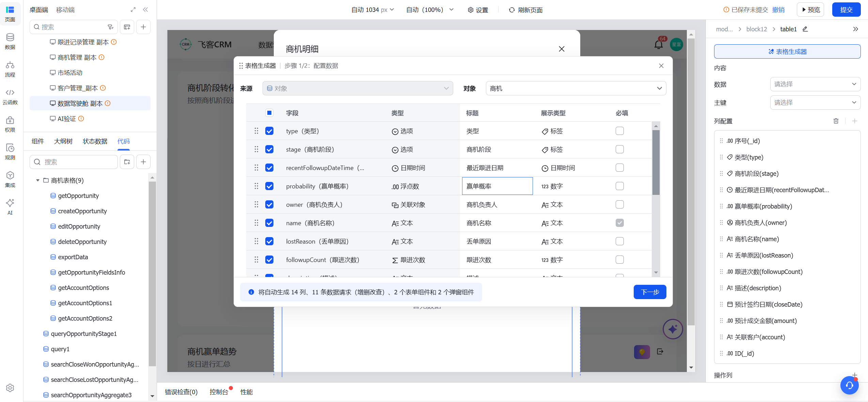
Task: Open the 对象 dropdown showing 商机
Action: click(x=575, y=88)
